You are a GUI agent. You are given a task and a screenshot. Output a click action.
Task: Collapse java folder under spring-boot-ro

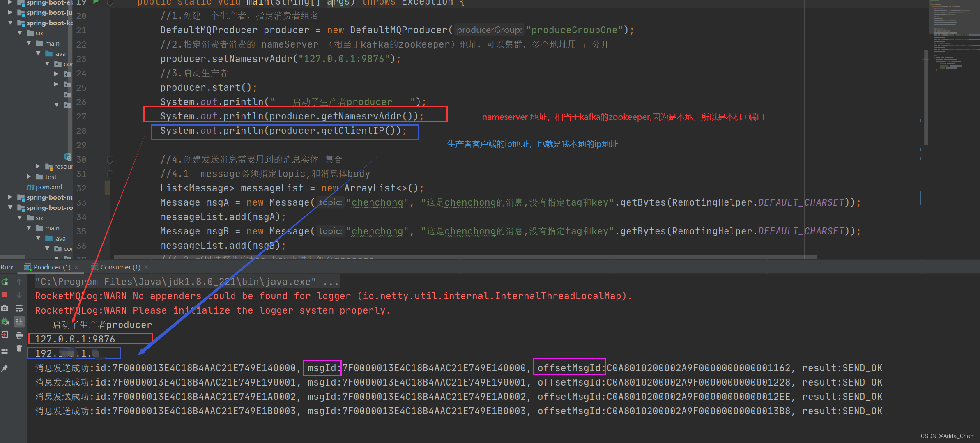[x=38, y=238]
